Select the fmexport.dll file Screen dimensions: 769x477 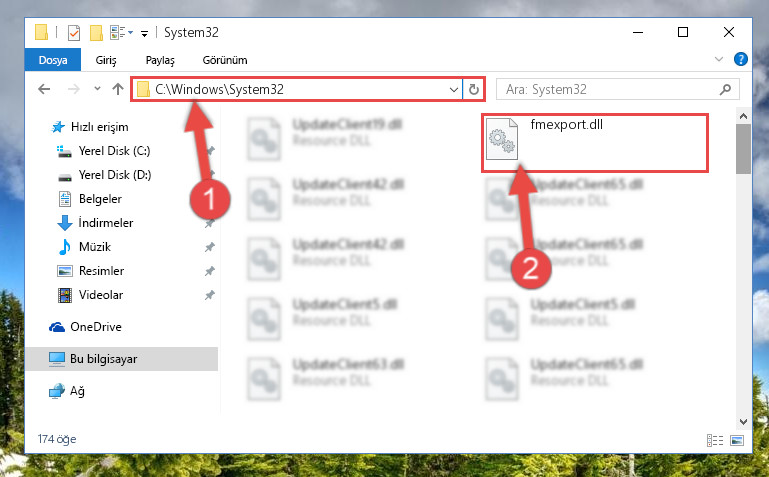(594, 143)
